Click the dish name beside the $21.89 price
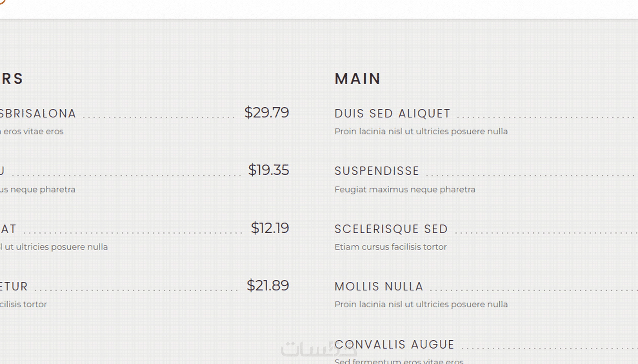The image size is (638, 364). tap(14, 287)
